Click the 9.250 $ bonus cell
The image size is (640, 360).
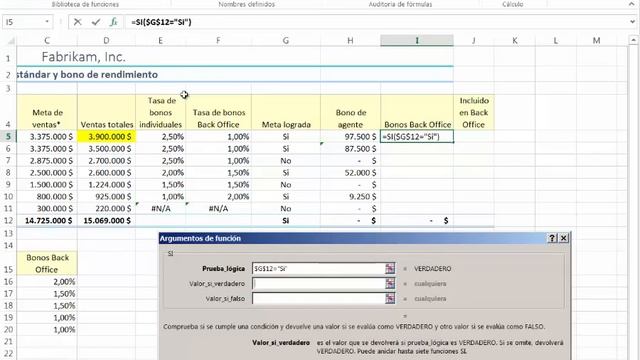pos(350,196)
